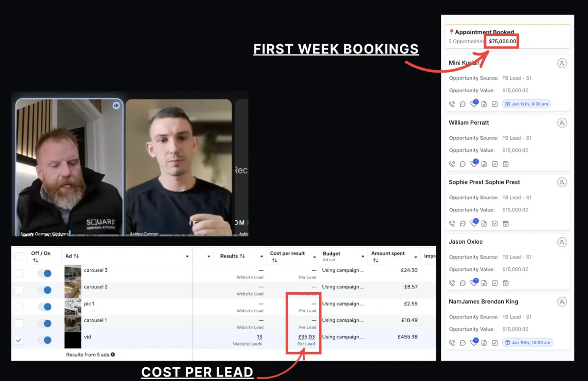Click the Jan 12th, 9:30 am appointment chip

pos(527,104)
